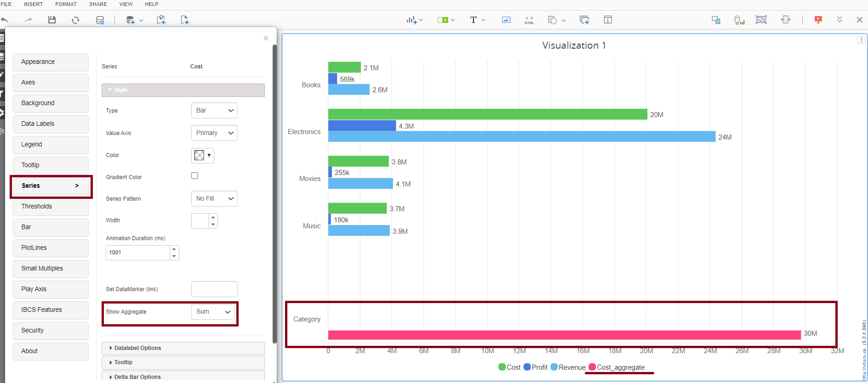Click the green Electronics Cost bar
Image resolution: width=868 pixels, height=383 pixels.
(x=488, y=114)
